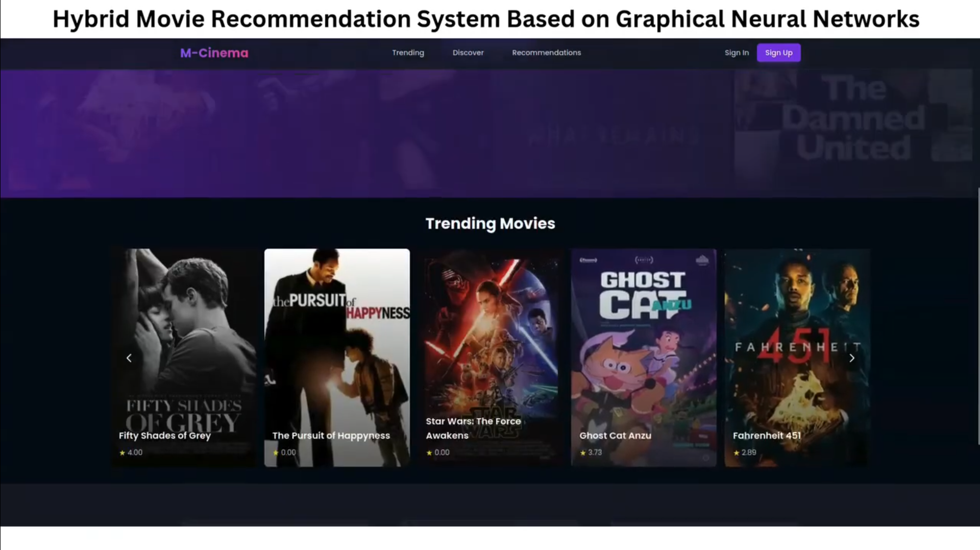Click the page scrollbar on the right edge
980x550 pixels.
click(978, 317)
